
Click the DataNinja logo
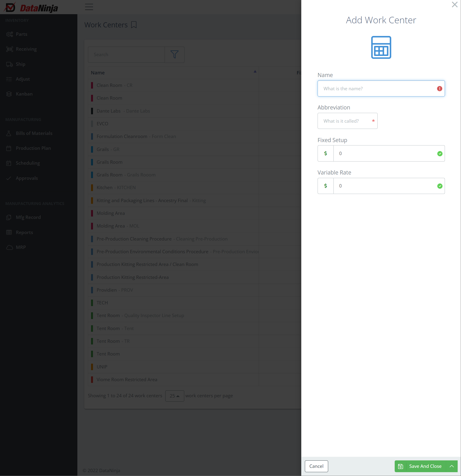[31, 8]
